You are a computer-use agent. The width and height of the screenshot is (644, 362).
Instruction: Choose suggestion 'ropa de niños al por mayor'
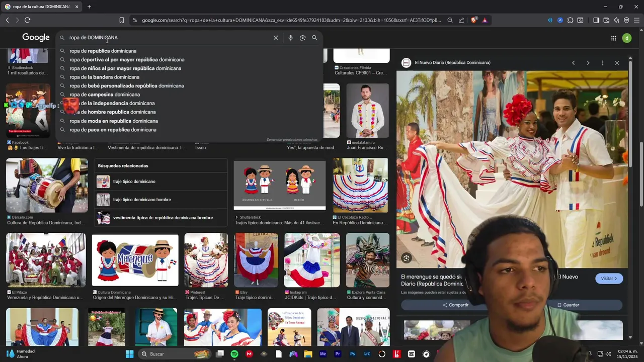(x=125, y=68)
